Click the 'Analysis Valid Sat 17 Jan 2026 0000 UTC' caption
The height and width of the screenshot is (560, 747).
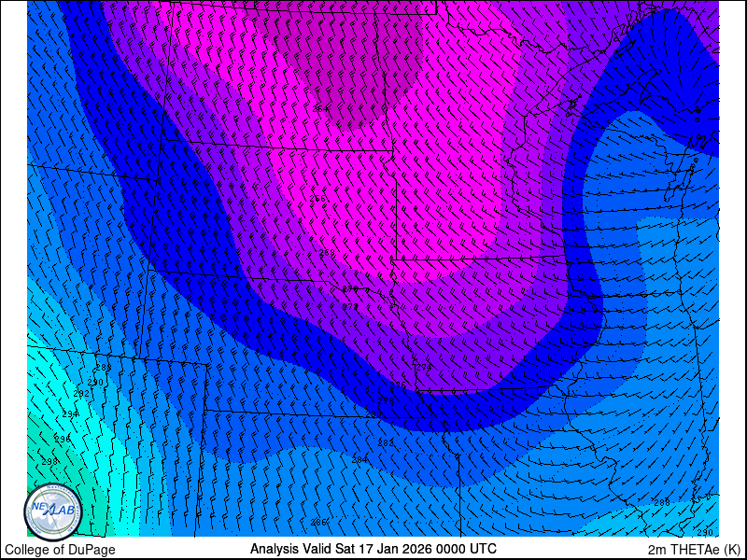[373, 548]
